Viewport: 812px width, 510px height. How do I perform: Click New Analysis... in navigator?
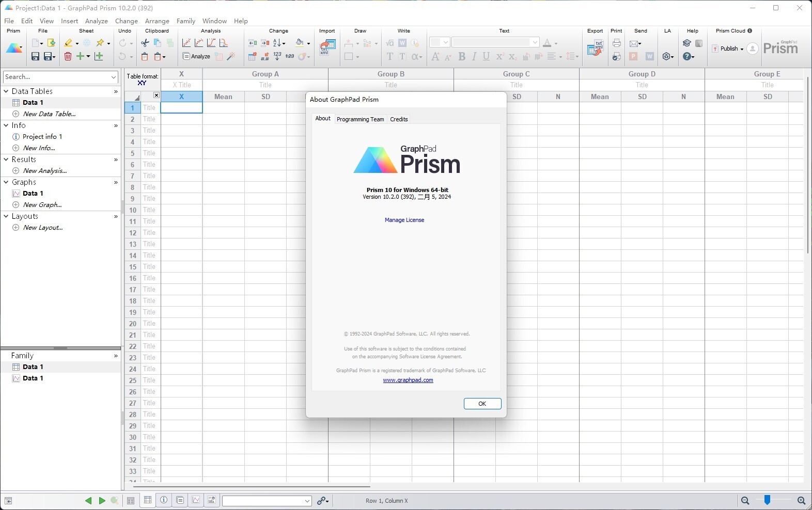coord(45,171)
